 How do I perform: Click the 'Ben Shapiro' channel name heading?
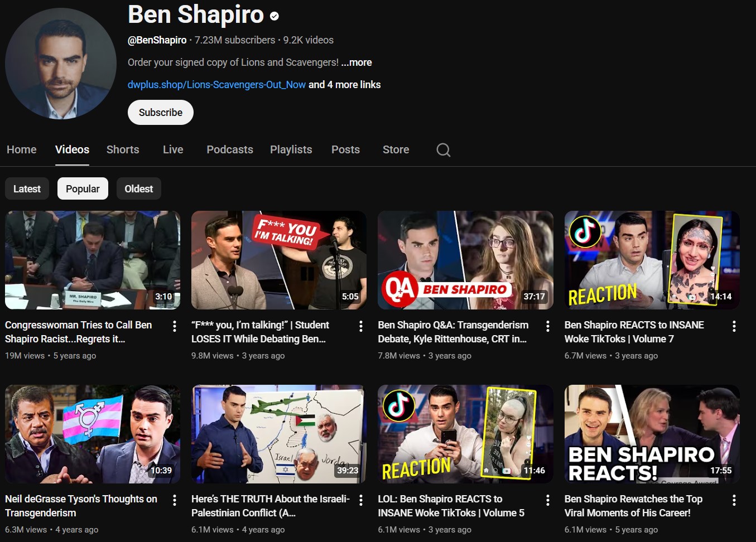click(196, 14)
